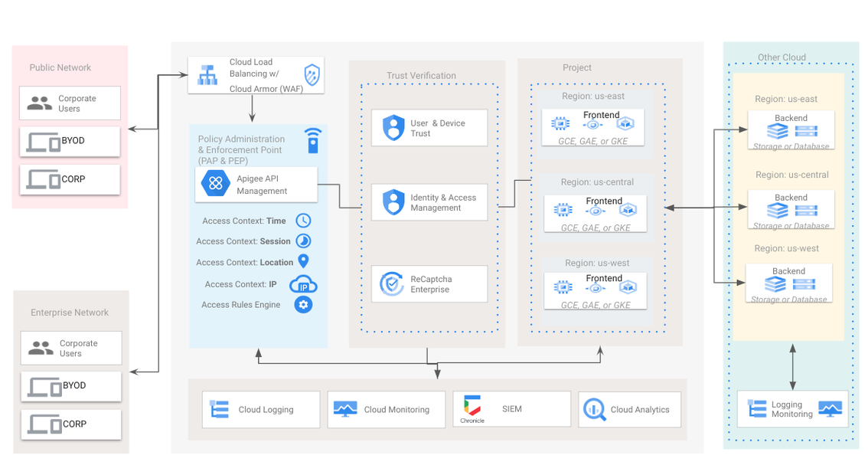Click the ReCaptcha Enterprise checkmark icon
This screenshot has height=465, width=868.
tap(391, 283)
